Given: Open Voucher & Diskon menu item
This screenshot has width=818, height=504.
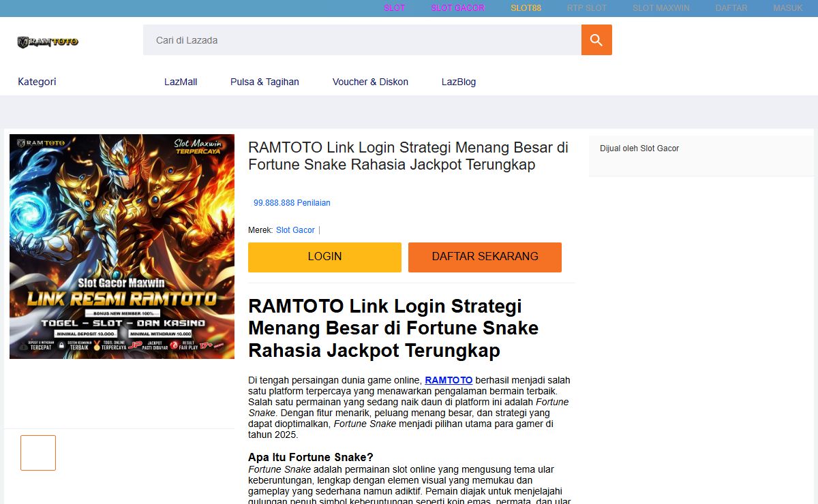Looking at the screenshot, I should click(x=370, y=82).
